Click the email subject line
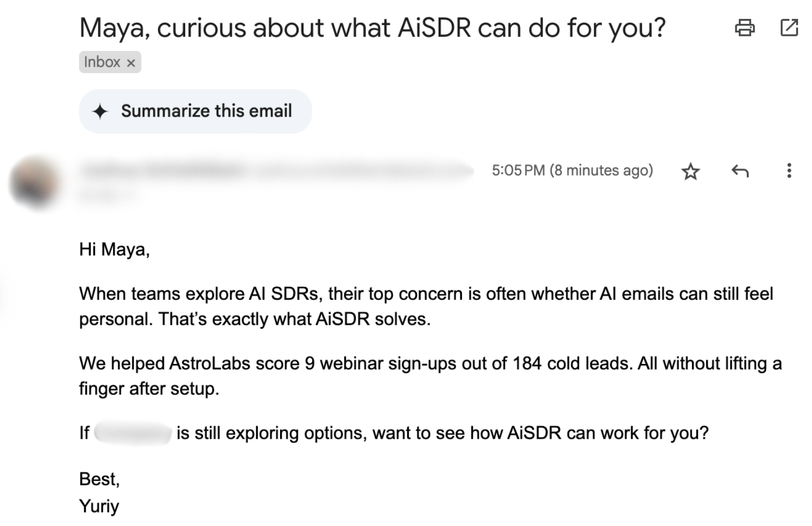This screenshot has height=526, width=812. tap(372, 28)
